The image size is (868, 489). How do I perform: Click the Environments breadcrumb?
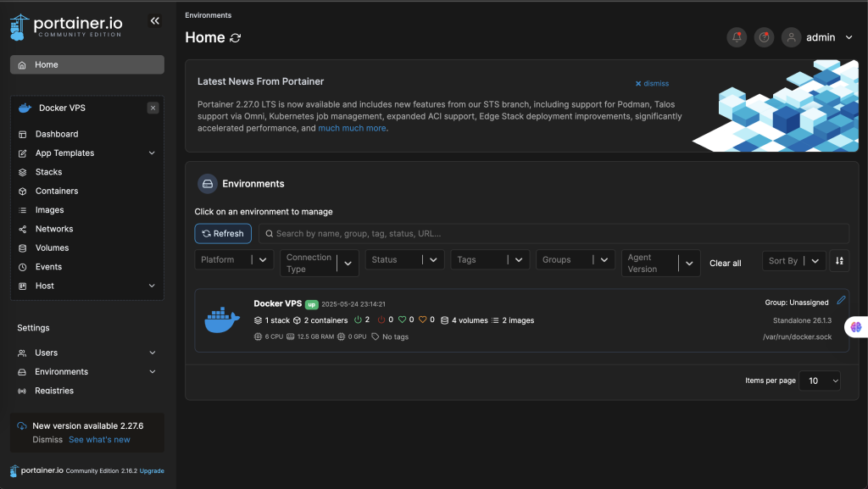coord(209,15)
